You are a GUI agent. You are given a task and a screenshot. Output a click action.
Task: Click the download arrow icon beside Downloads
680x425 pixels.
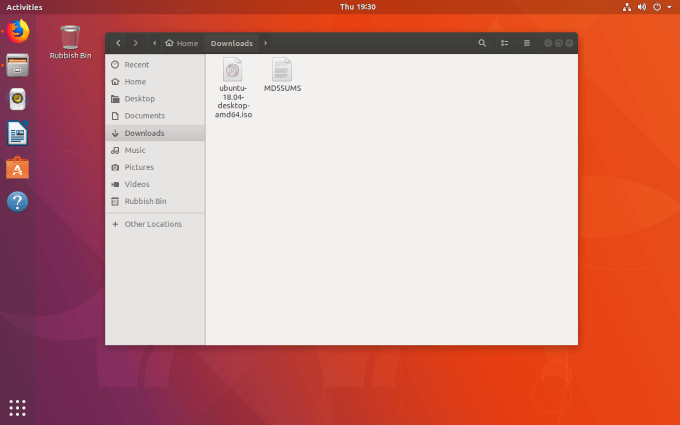coord(115,133)
